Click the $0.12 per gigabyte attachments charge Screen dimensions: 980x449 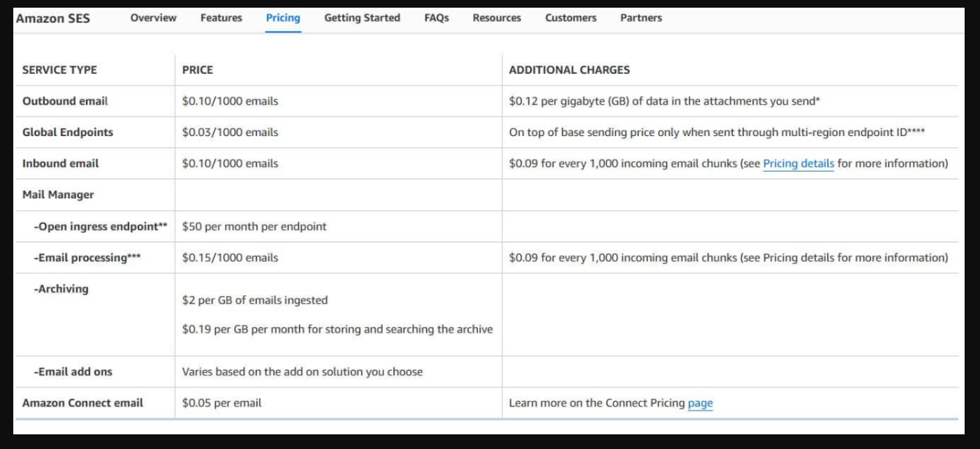664,101
